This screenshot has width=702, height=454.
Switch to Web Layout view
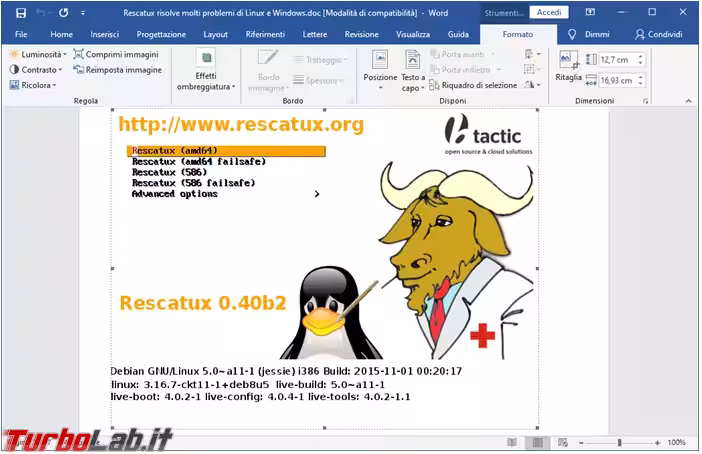(561, 442)
